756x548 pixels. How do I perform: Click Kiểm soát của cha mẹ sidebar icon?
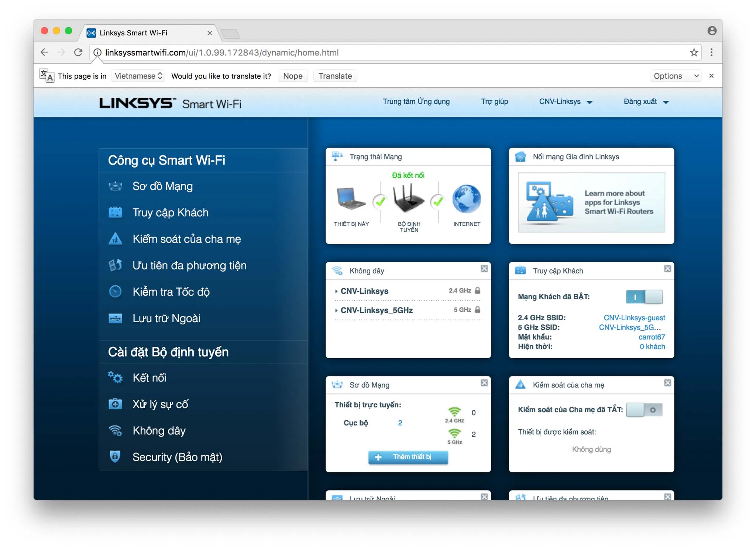pyautogui.click(x=115, y=239)
